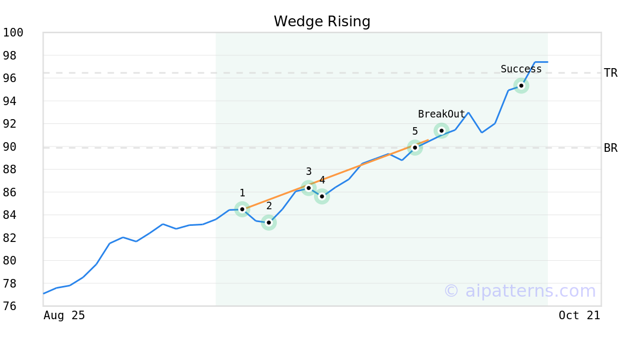Click pattern point marker 2
This screenshot has width=644, height=338.
(x=269, y=222)
